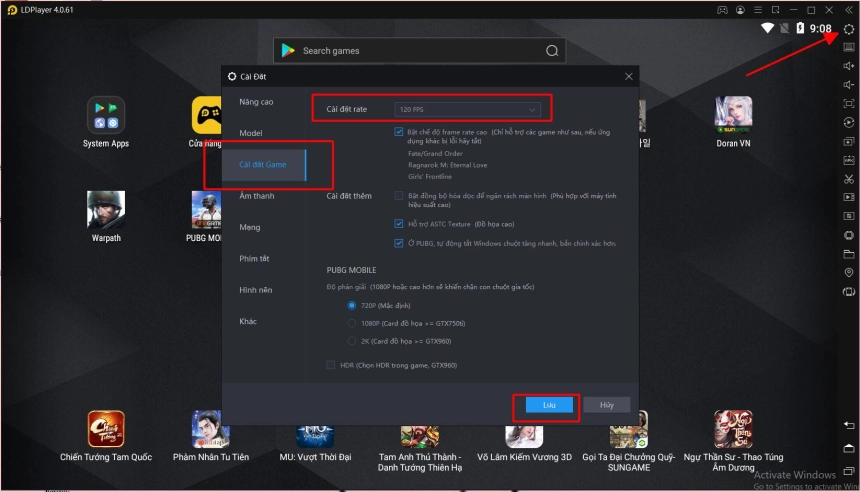Click install APK icon in sidebar
860x492 pixels.
tap(848, 160)
